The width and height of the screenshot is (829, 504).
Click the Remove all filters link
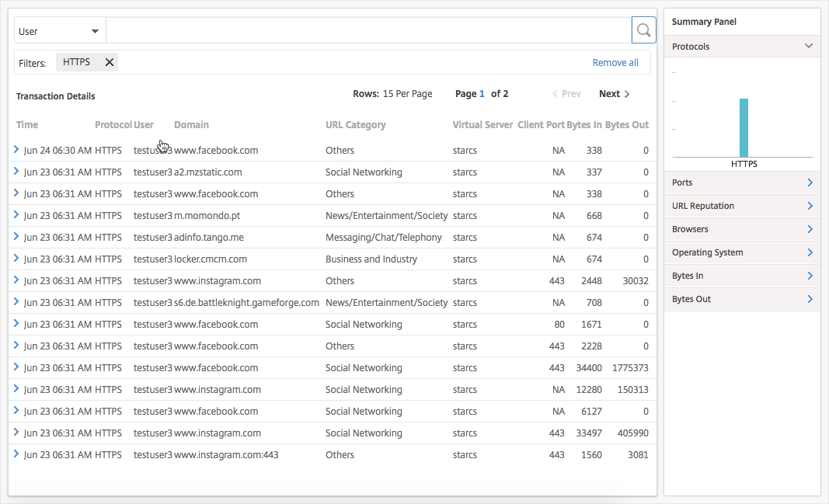pyautogui.click(x=615, y=61)
